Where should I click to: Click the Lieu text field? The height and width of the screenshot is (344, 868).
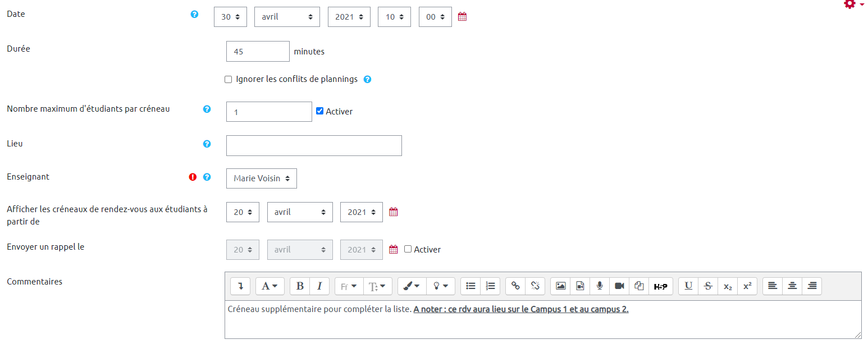(314, 145)
